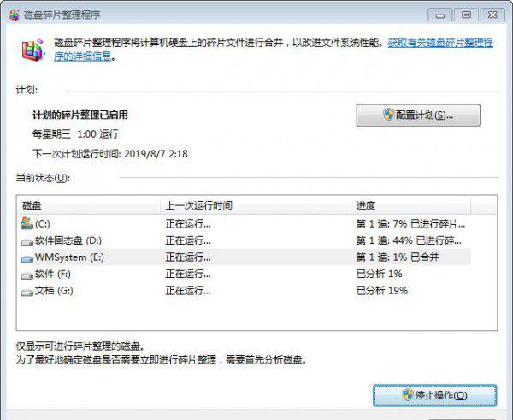Maximize the 磁盘碎片整理程序 window
This screenshot has height=420, width=513.
coord(466,15)
